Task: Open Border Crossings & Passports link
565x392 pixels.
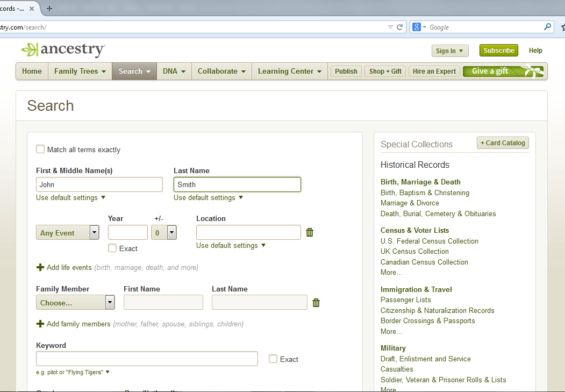Action: point(428,320)
